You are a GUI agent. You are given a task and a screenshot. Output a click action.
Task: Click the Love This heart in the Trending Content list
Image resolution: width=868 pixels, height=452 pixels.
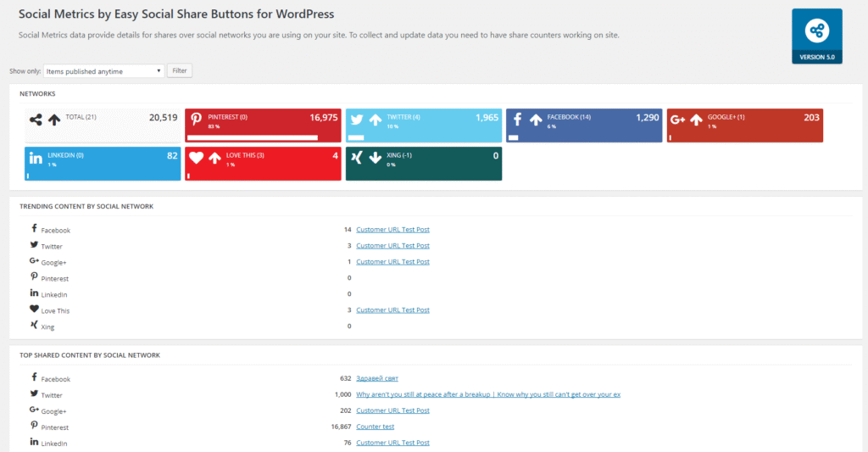[x=34, y=309]
